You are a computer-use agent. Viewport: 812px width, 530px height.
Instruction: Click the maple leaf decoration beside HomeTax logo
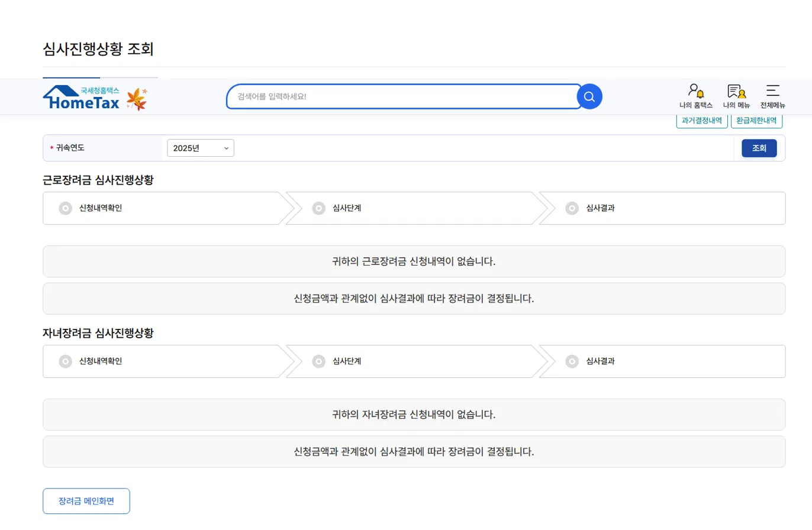pyautogui.click(x=137, y=99)
